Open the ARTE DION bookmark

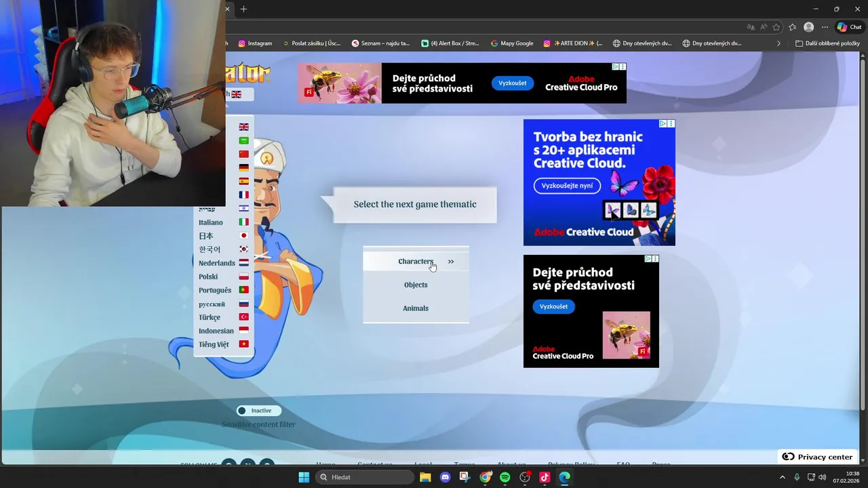[x=573, y=43]
